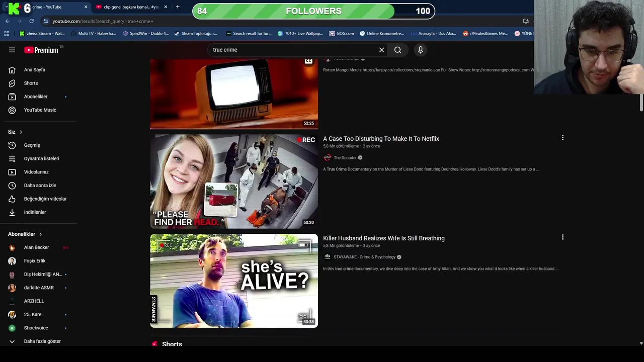Open the YouTube hamburger guide menu

point(12,50)
